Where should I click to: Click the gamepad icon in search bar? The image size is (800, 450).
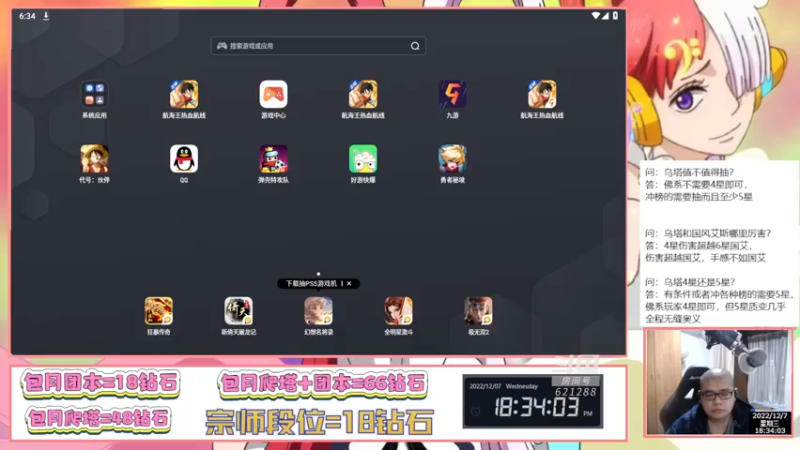click(x=222, y=46)
